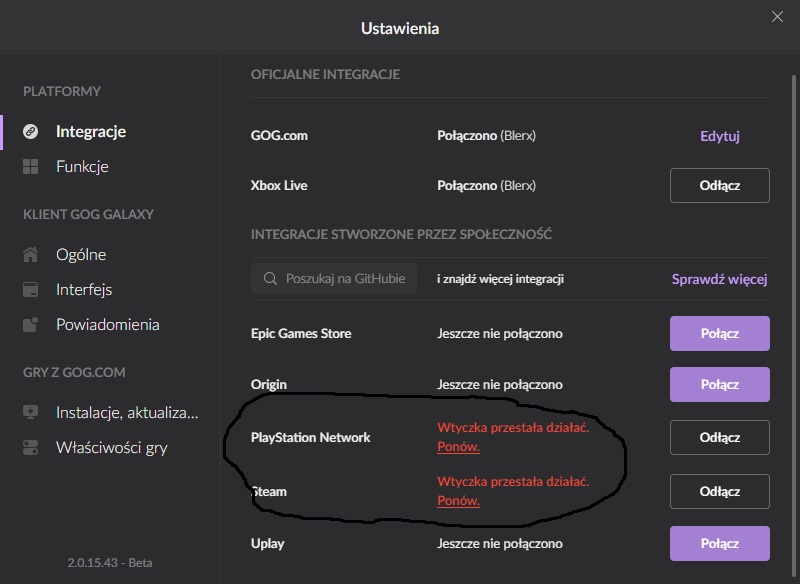Click Jeszcze nie połączono status for Uplay
Viewport: 800px width, 584px height.
pyautogui.click(x=499, y=544)
